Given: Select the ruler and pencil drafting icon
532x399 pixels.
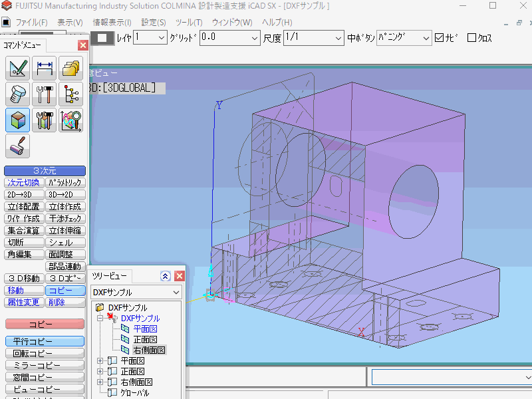Looking at the screenshot, I should (18, 67).
